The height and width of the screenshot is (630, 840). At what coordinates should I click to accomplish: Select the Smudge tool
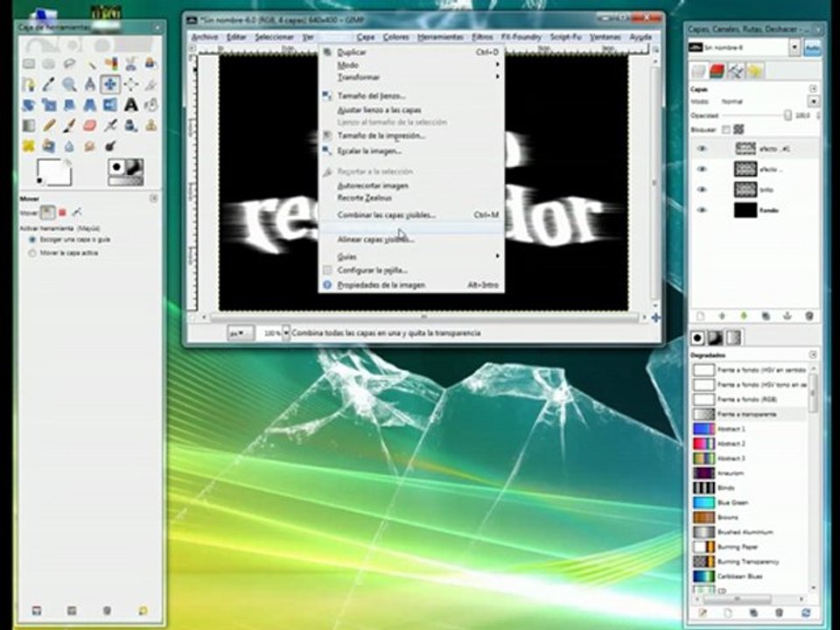point(90,146)
